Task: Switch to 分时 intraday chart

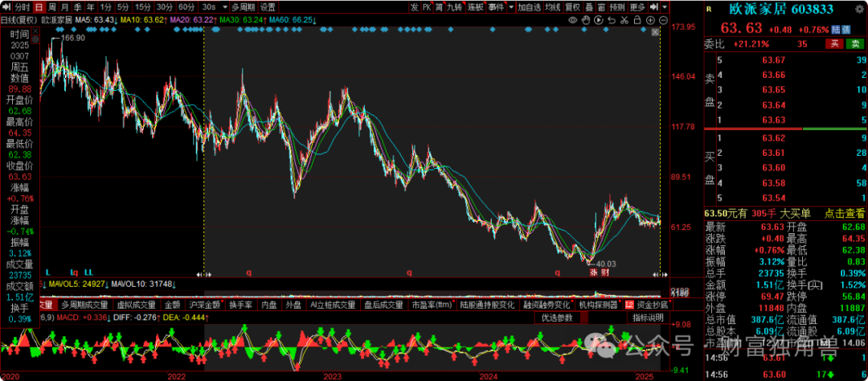Action: pos(23,7)
